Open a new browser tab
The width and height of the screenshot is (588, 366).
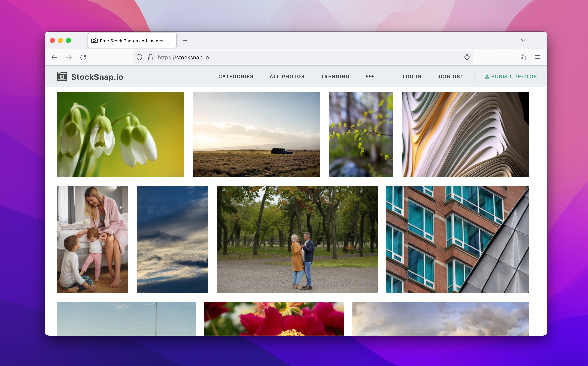coord(185,40)
